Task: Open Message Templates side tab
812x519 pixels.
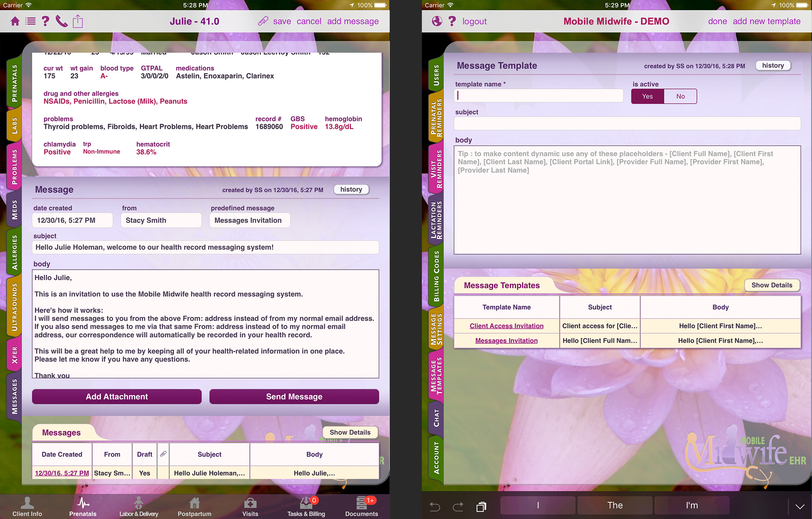Action: (436, 376)
